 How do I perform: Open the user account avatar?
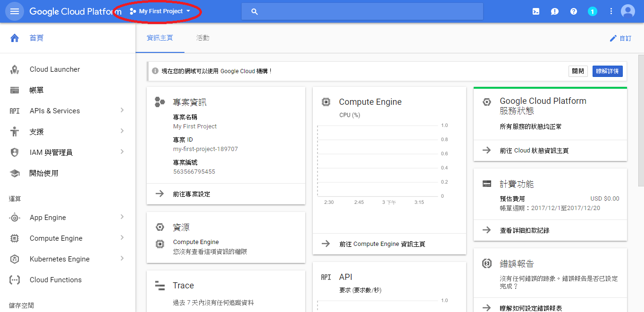pyautogui.click(x=628, y=11)
